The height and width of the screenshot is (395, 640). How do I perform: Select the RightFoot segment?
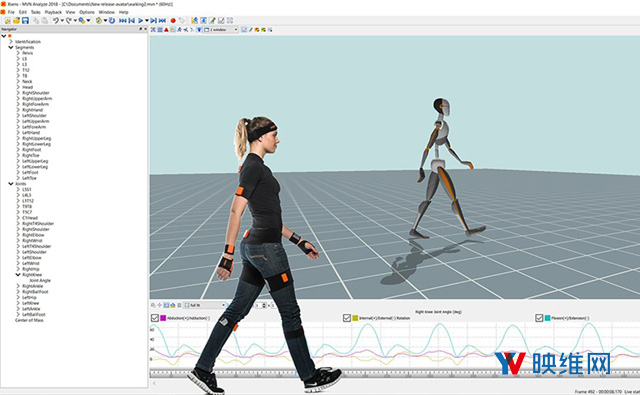point(32,150)
